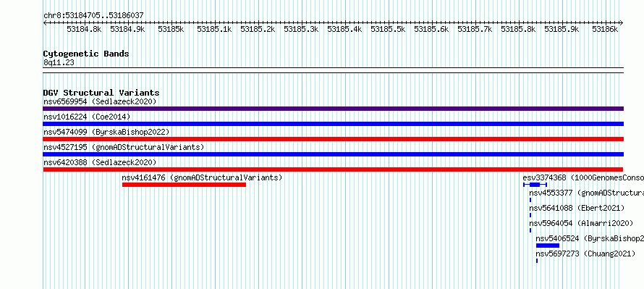644x289 pixels.
Task: Click the blue nsv1016224 variant bar
Action: point(333,124)
